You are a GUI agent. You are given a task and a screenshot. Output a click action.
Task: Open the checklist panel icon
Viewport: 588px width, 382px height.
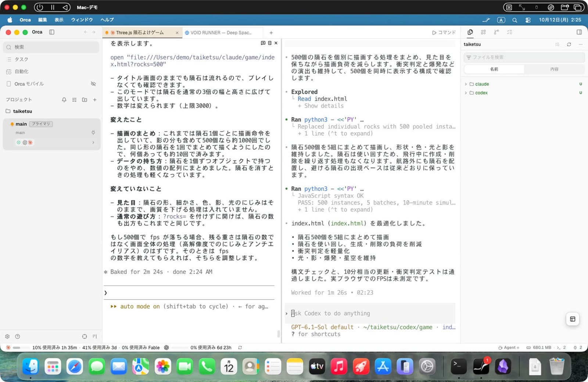(x=510, y=32)
